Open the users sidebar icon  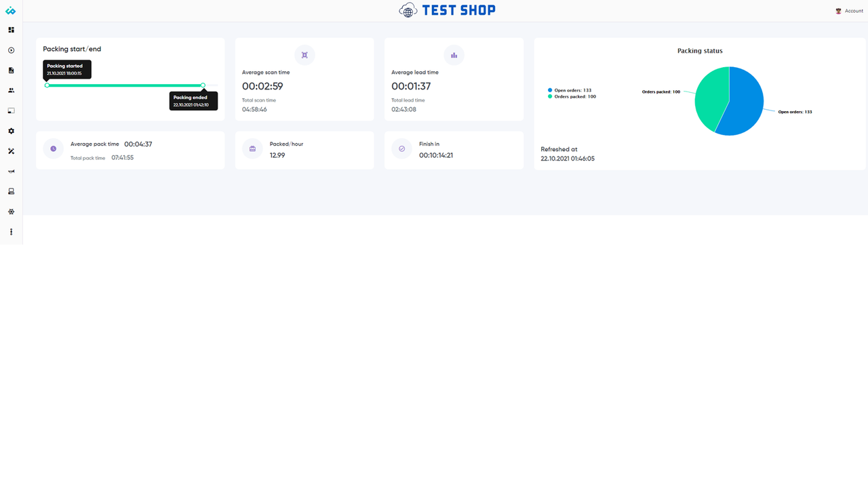[11, 90]
